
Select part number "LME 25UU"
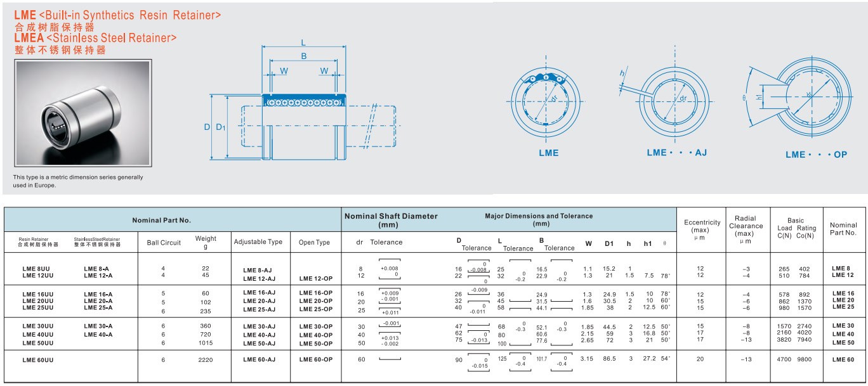pos(38,308)
